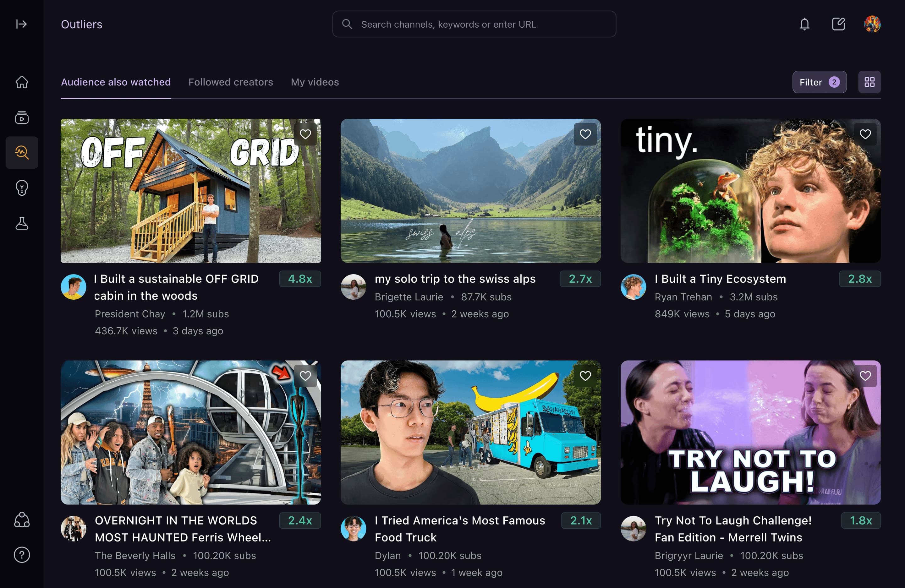Open the Filter options button
This screenshot has height=588, width=905.
click(819, 82)
